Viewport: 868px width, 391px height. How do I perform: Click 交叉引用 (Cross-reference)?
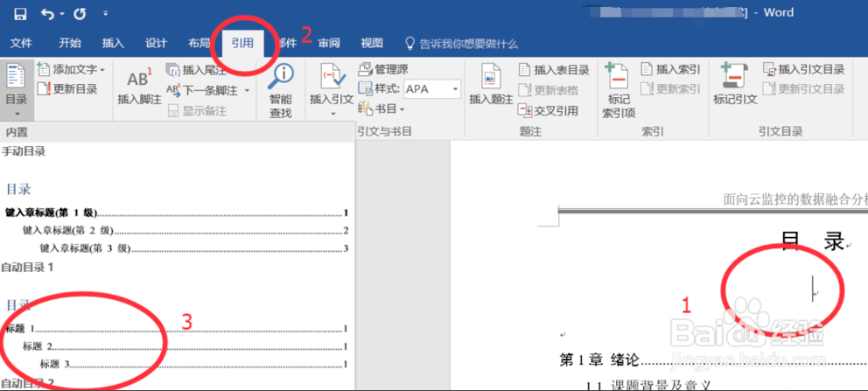pos(549,110)
